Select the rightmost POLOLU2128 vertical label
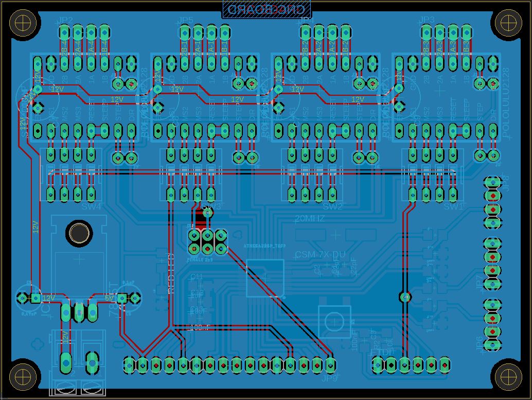The height and width of the screenshot is (400, 532). (x=506, y=103)
